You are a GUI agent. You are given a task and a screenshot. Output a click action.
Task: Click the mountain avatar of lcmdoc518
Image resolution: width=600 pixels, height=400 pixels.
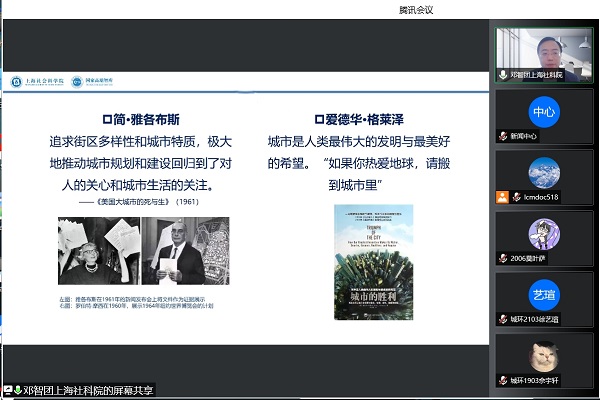pos(544,172)
